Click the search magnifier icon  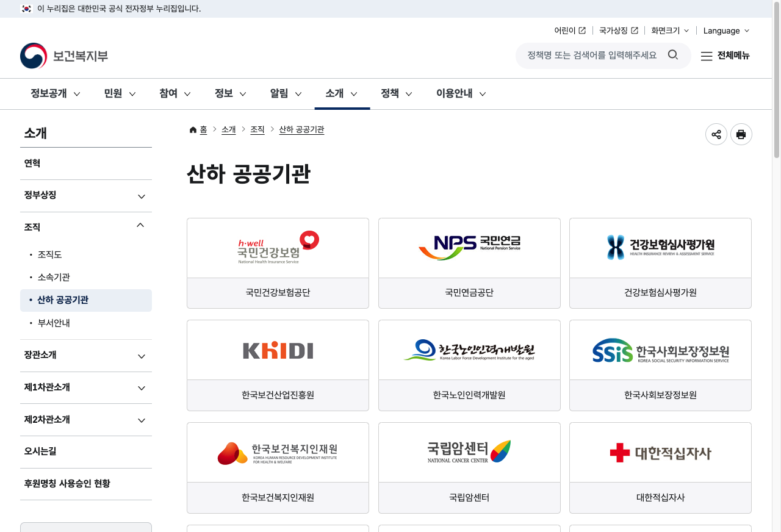click(x=673, y=55)
